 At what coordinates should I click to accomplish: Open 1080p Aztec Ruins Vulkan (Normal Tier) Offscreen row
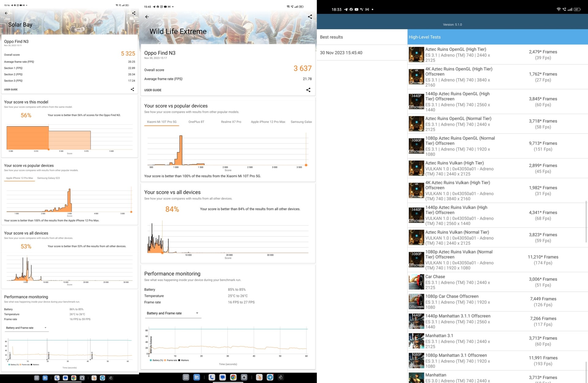[x=498, y=260]
